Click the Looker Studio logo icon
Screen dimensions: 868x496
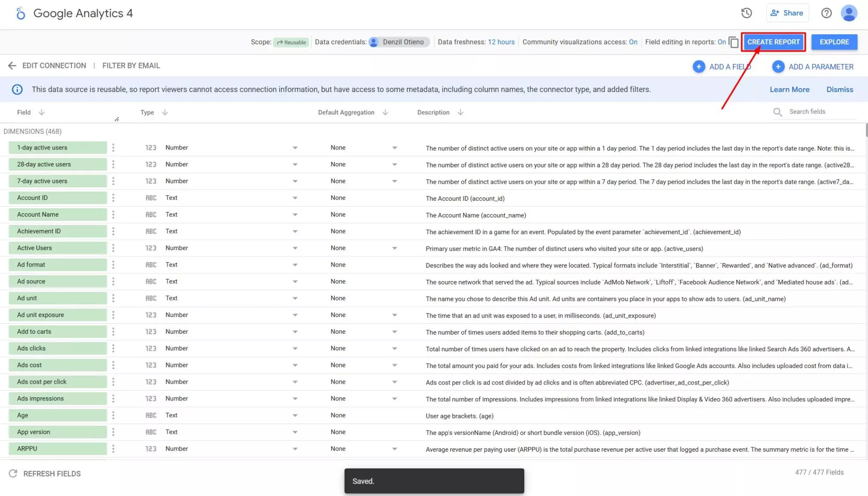pyautogui.click(x=21, y=13)
